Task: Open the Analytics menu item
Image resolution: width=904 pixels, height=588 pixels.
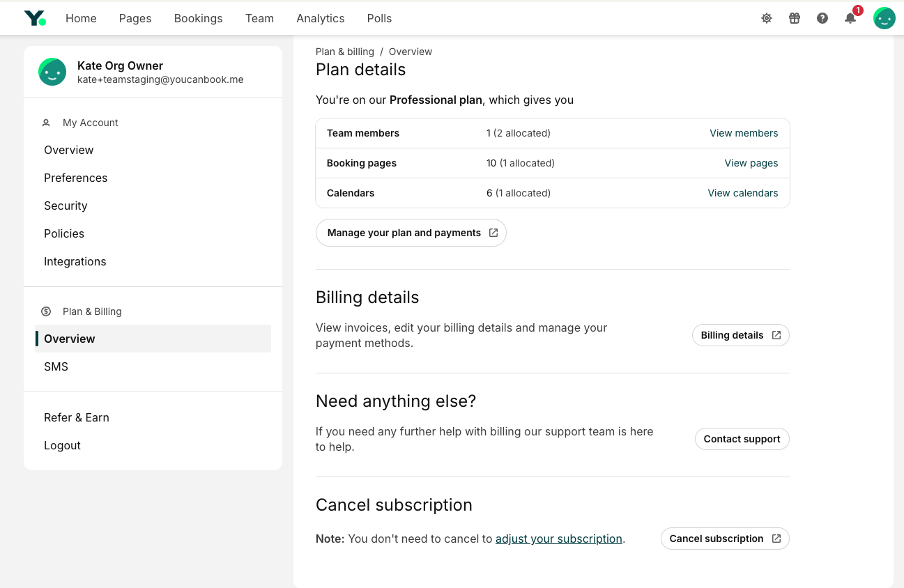Action: [x=320, y=18]
